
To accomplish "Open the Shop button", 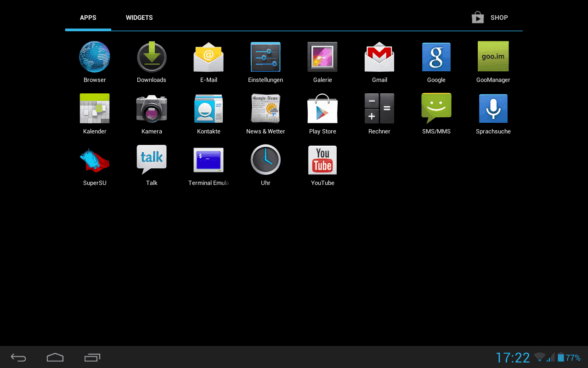I will coord(490,18).
